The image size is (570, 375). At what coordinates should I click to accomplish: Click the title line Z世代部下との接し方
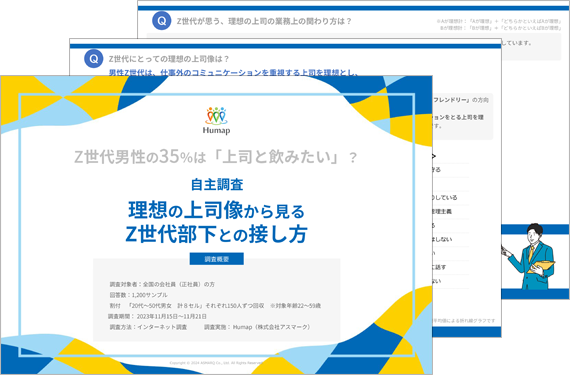pyautogui.click(x=216, y=234)
